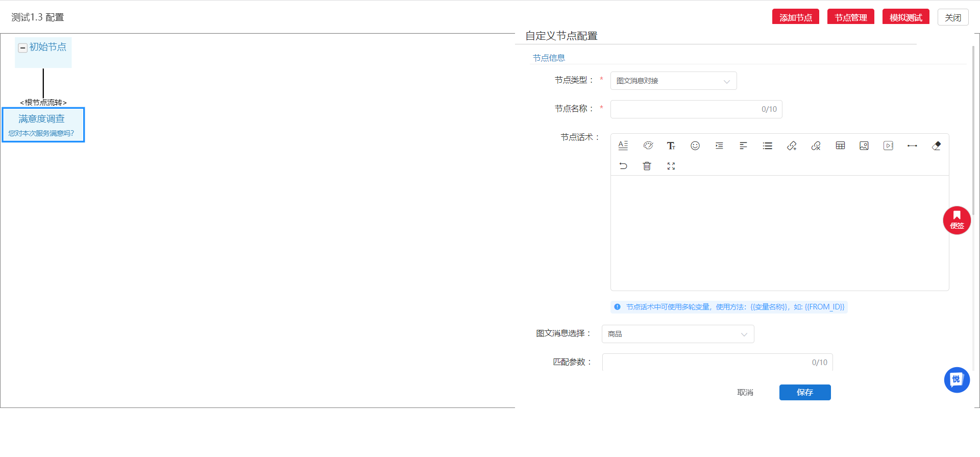
Task: Click the undo arrow icon
Action: point(623,166)
